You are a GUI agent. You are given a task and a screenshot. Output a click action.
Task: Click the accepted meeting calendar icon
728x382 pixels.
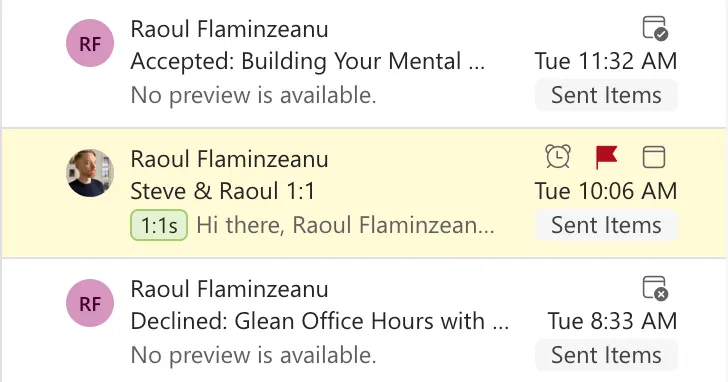point(655,28)
